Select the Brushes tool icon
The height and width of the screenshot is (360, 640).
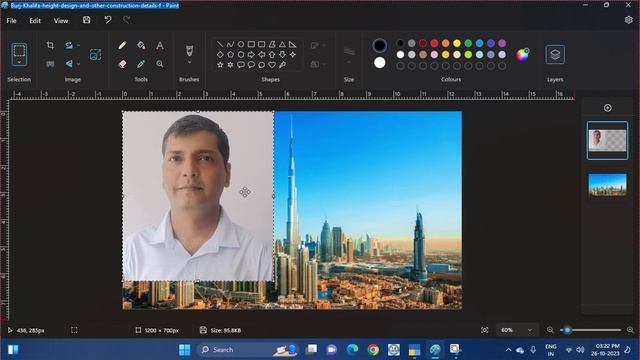tap(189, 51)
